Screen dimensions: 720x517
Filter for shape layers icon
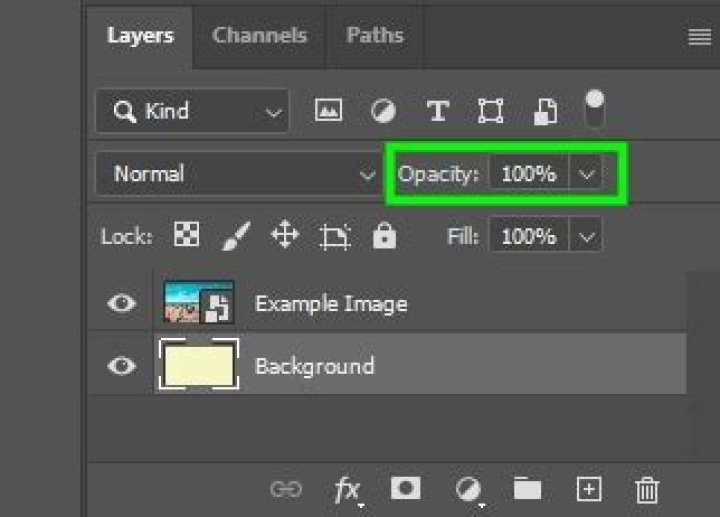pyautogui.click(x=490, y=111)
